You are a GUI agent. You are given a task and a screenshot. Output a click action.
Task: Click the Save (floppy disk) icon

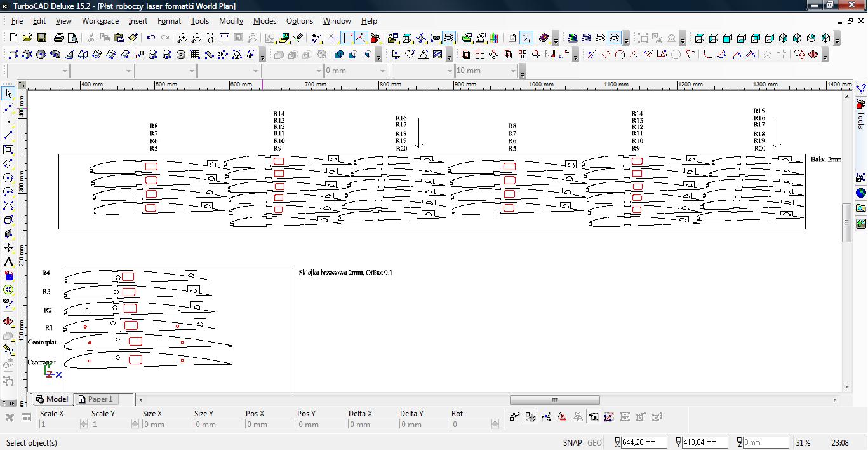click(41, 38)
